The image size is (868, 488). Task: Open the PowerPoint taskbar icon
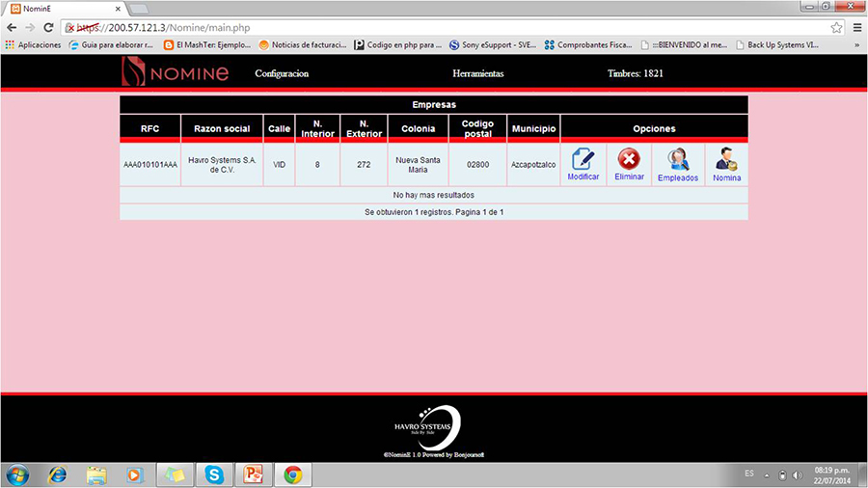[x=254, y=474]
